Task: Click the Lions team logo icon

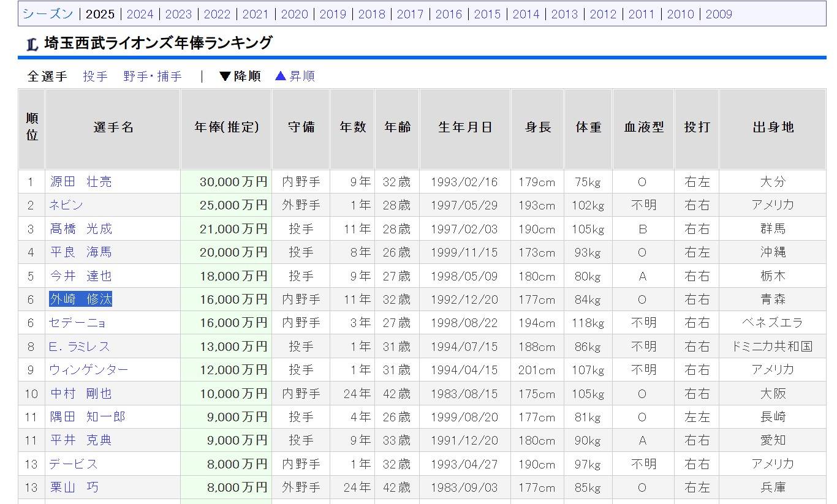Action: coord(32,44)
